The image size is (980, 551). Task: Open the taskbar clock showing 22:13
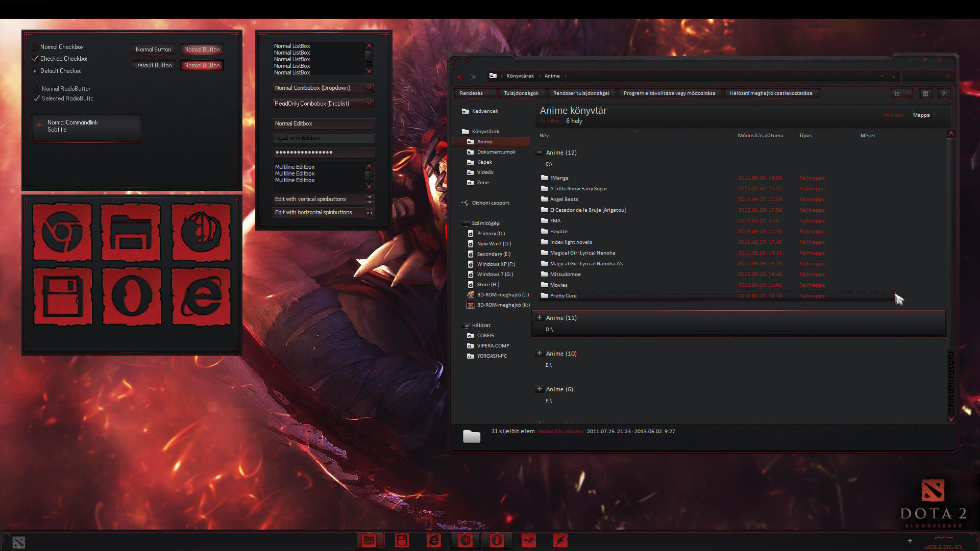pyautogui.click(x=943, y=538)
